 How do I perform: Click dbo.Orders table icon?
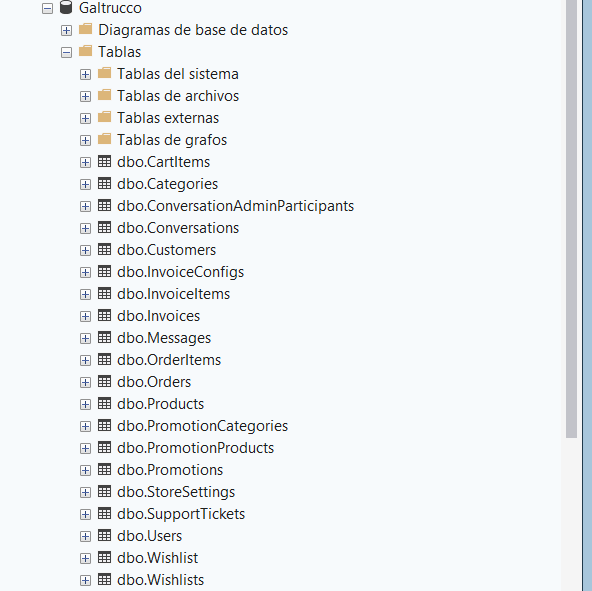[105, 381]
